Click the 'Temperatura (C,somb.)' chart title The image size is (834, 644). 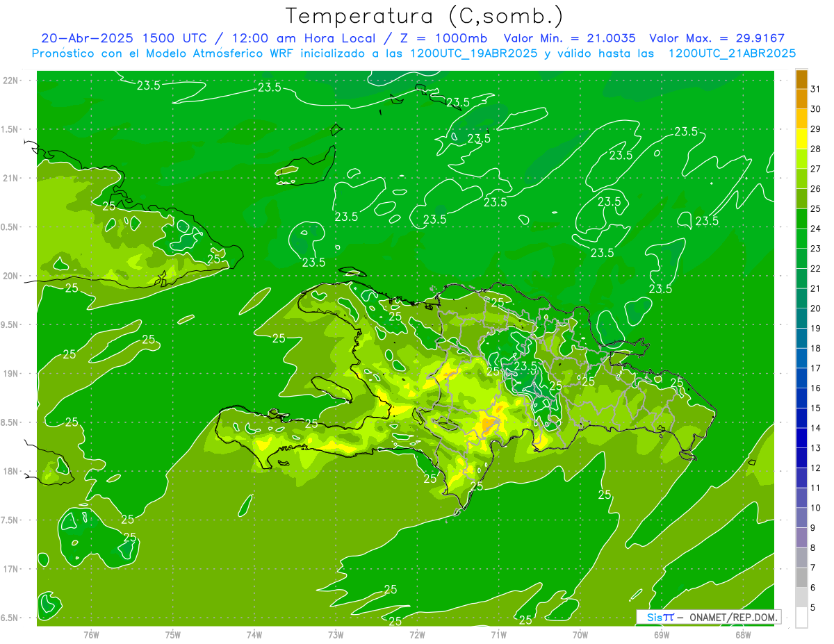[x=424, y=16]
